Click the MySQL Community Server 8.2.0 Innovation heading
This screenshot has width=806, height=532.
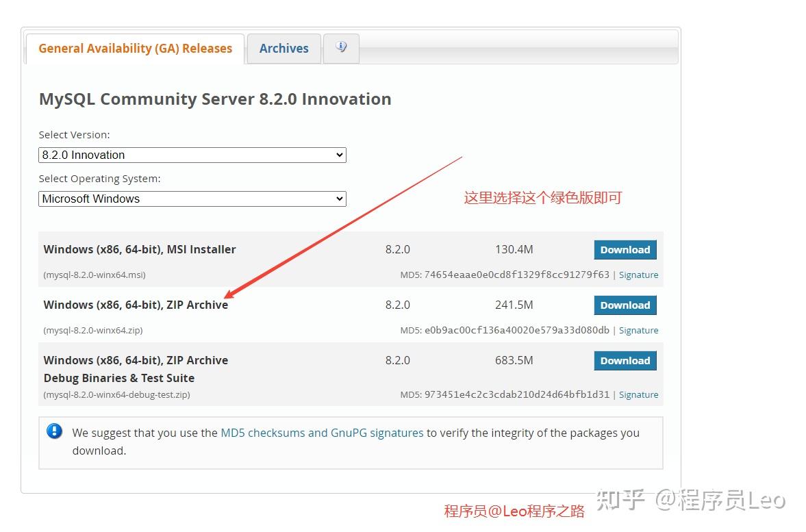[x=215, y=99]
